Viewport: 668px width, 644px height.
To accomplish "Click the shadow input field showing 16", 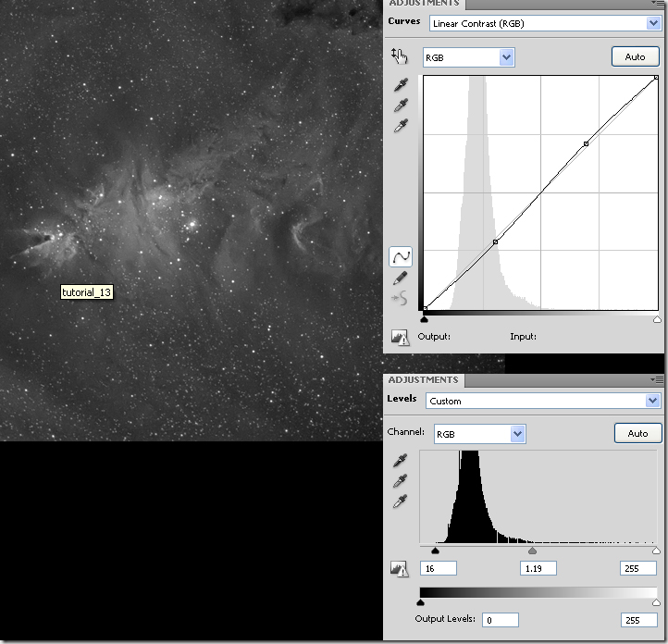I will pos(439,569).
